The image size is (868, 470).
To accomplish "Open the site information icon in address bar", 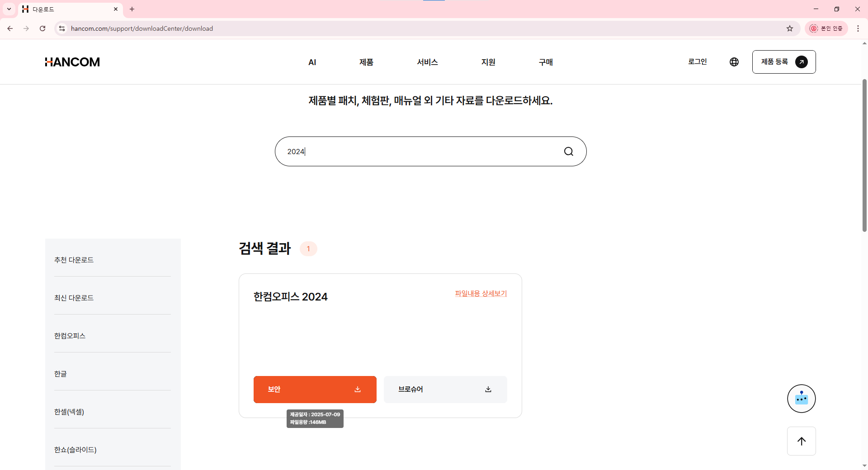I will pyautogui.click(x=61, y=28).
